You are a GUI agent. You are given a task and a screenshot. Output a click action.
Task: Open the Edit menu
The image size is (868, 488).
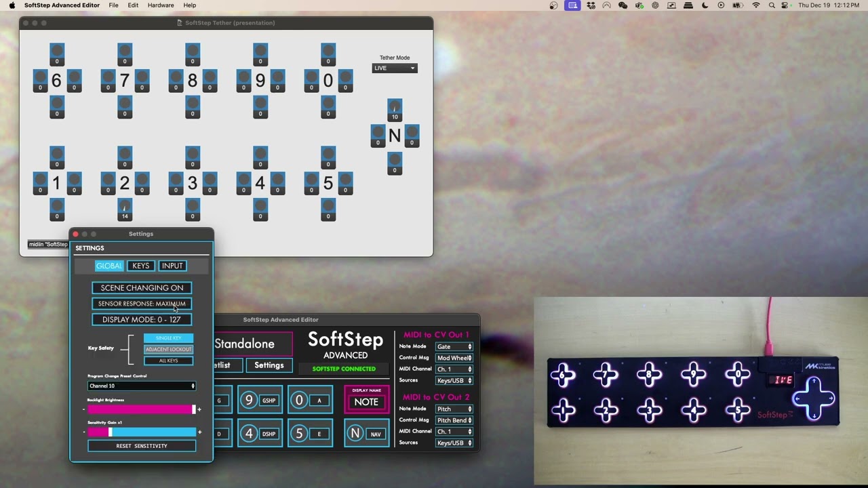[x=133, y=5]
